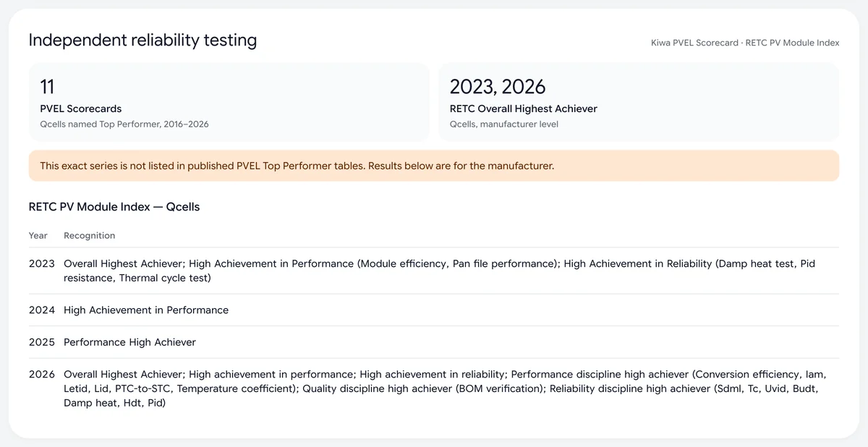Click 'RETC Overall Highest Achiever' label
Screen dimensions: 868x447
pyautogui.click(x=524, y=109)
